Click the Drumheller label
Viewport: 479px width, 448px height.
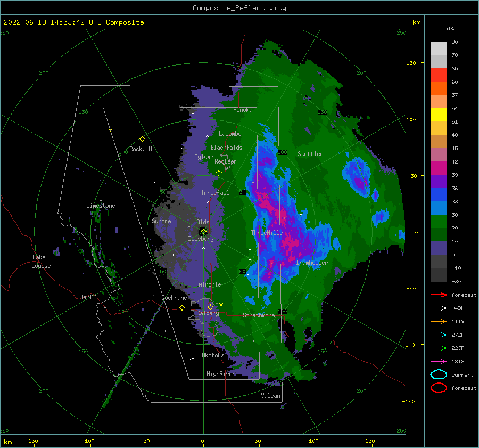pyautogui.click(x=312, y=263)
